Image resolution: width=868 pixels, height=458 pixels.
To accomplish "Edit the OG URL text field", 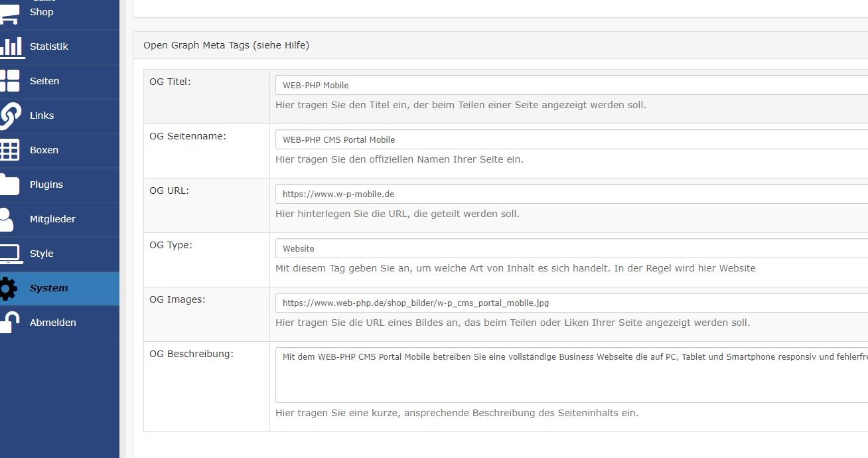I will click(571, 194).
